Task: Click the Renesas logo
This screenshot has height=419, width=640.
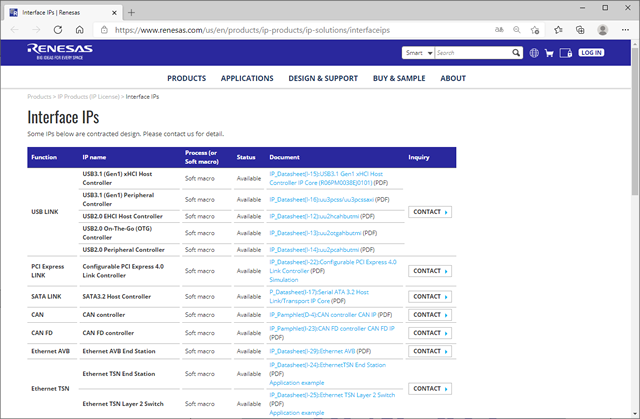Action: 60,52
